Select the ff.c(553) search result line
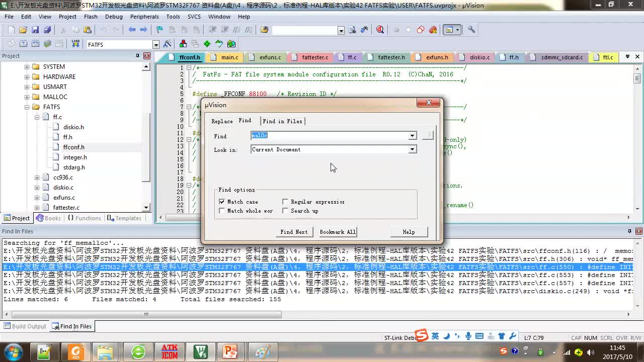This screenshot has height=362, width=644. (x=318, y=275)
